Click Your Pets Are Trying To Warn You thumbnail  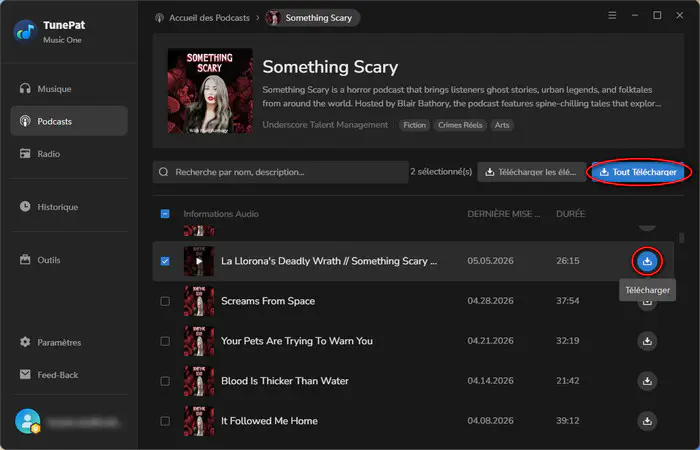click(x=199, y=341)
